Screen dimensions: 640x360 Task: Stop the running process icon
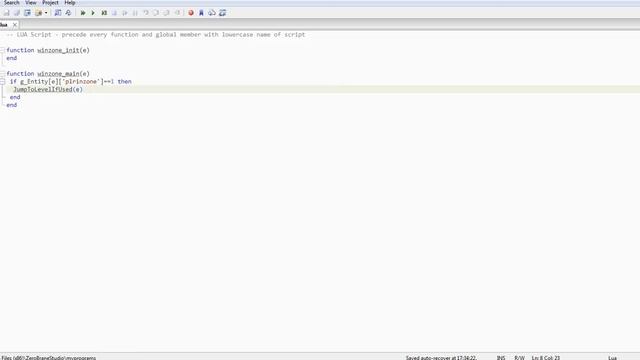[114, 13]
